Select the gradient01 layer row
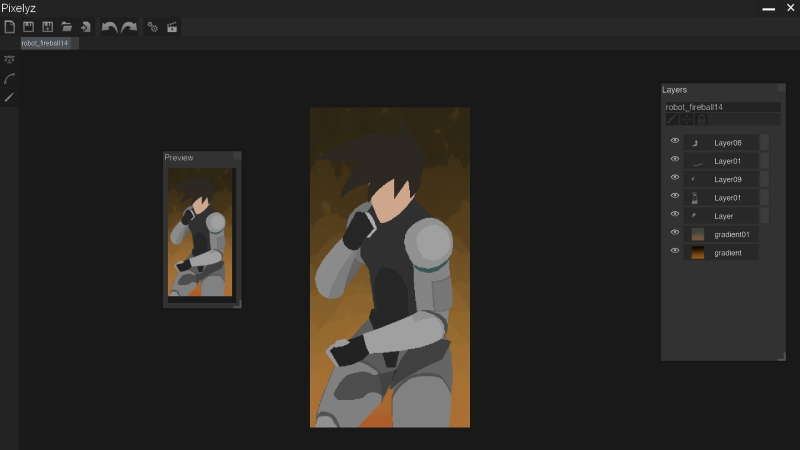 pyautogui.click(x=720, y=234)
